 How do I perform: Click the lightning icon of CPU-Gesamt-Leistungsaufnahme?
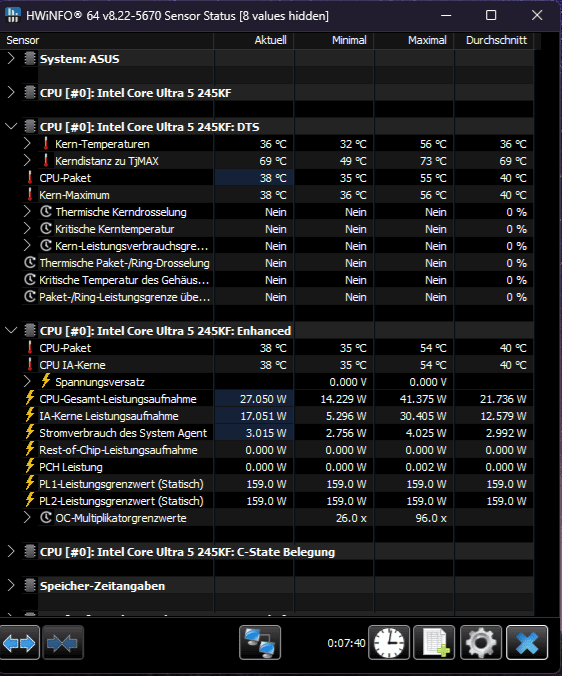30,398
